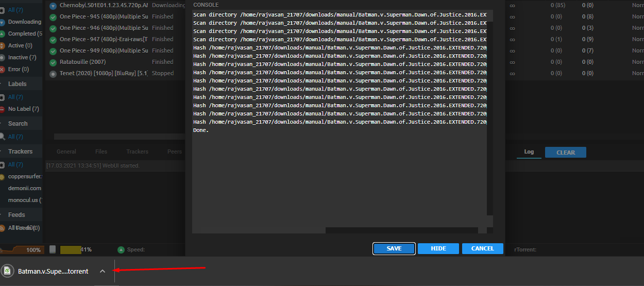Select the Downloading filter in sidebar
This screenshot has width=644, height=286.
click(x=24, y=22)
